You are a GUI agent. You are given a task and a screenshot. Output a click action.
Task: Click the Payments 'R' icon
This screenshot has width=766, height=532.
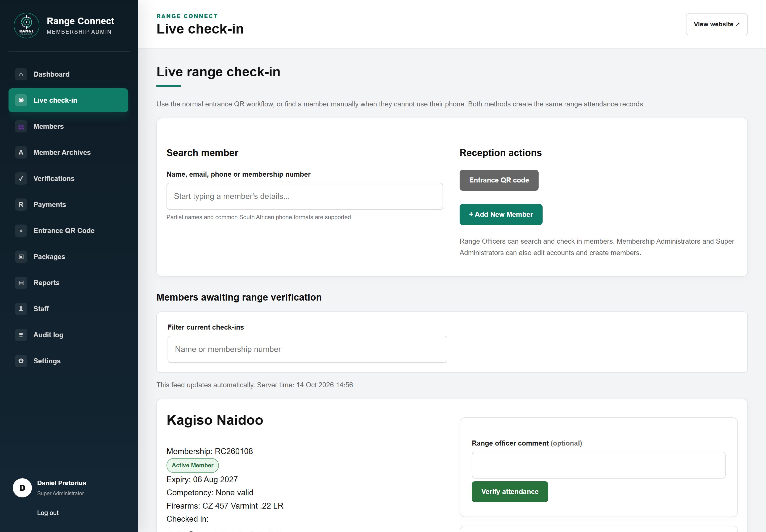pos(21,204)
